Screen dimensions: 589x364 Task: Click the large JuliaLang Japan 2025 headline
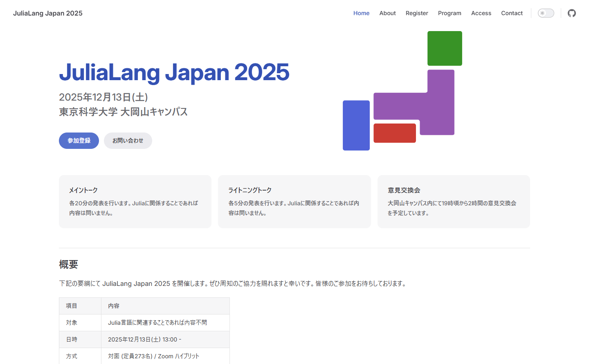(x=174, y=72)
